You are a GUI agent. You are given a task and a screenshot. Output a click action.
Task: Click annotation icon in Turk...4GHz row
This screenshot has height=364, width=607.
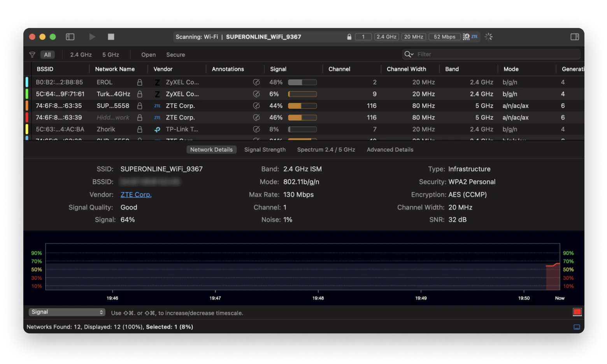coord(256,94)
